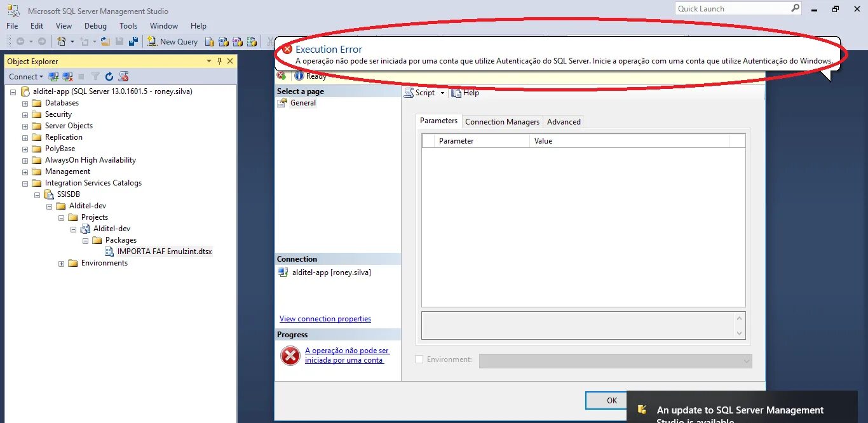The height and width of the screenshot is (423, 868).
Task: Close the Object Explorer panel
Action: (230, 61)
